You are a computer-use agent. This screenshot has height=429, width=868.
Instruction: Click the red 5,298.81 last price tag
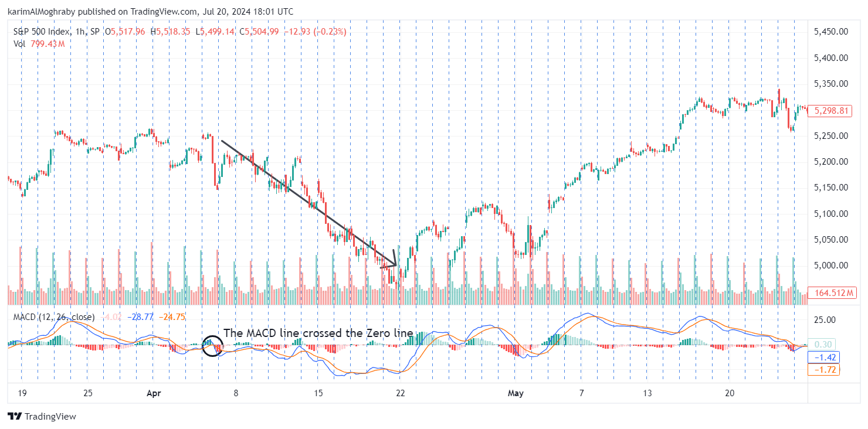(829, 111)
